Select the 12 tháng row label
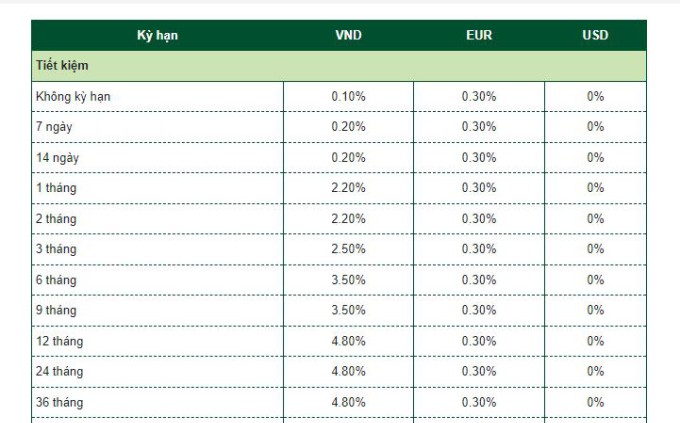Image resolution: width=680 pixels, height=423 pixels. click(x=59, y=341)
